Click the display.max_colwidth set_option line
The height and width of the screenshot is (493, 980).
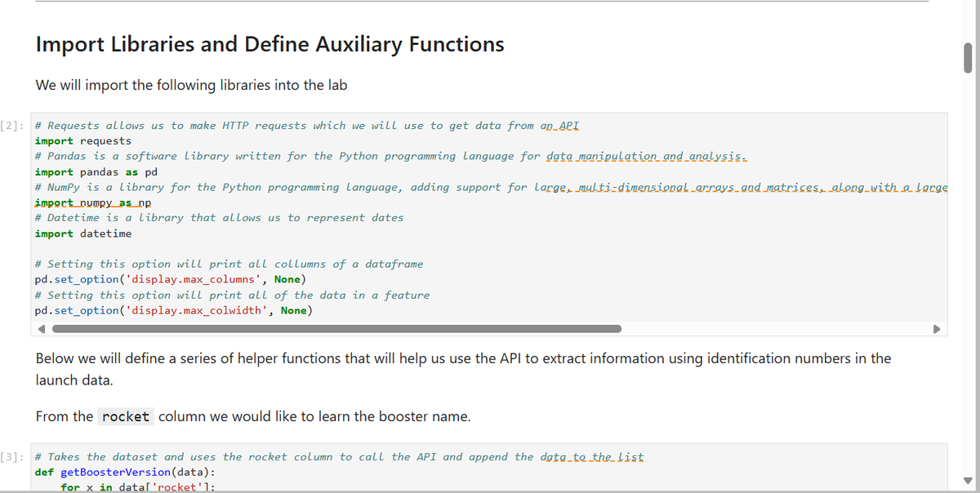174,310
